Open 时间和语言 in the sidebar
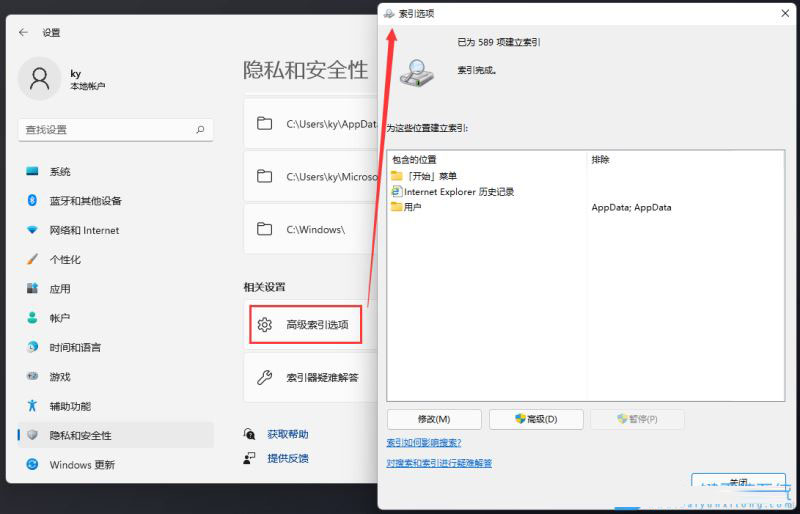This screenshot has width=800, height=514. click(x=115, y=348)
